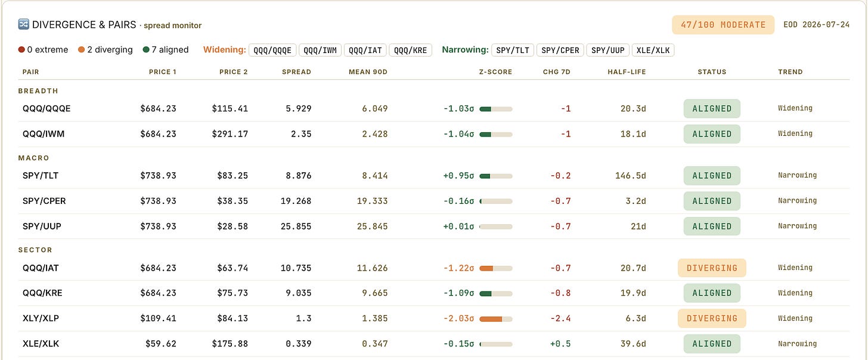The width and height of the screenshot is (868, 360).
Task: Click the orange z-score bar for XLY/XLP
Action: (496, 319)
